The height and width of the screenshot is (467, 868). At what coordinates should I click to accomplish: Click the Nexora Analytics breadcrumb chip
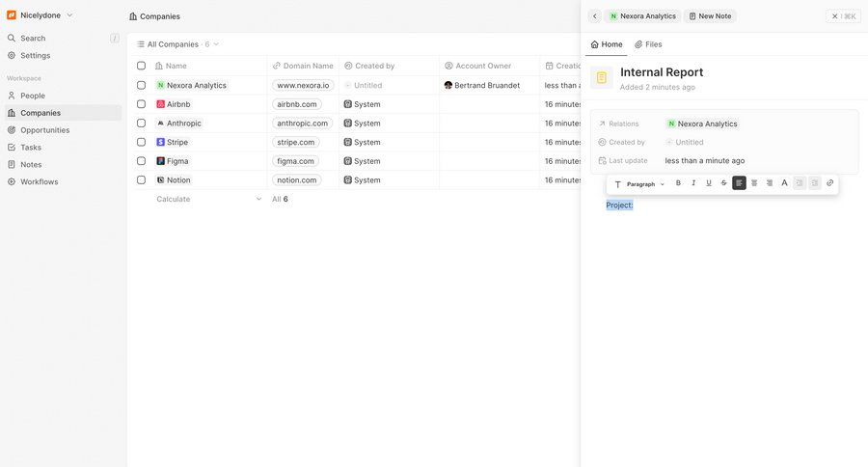[642, 16]
